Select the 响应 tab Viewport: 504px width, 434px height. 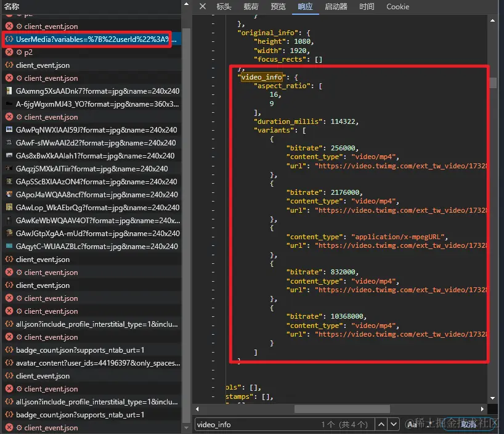305,6
